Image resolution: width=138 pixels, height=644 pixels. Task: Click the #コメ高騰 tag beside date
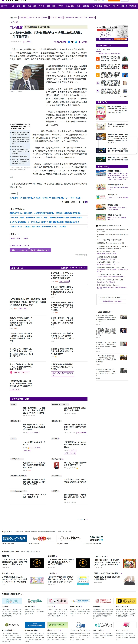coord(27,42)
